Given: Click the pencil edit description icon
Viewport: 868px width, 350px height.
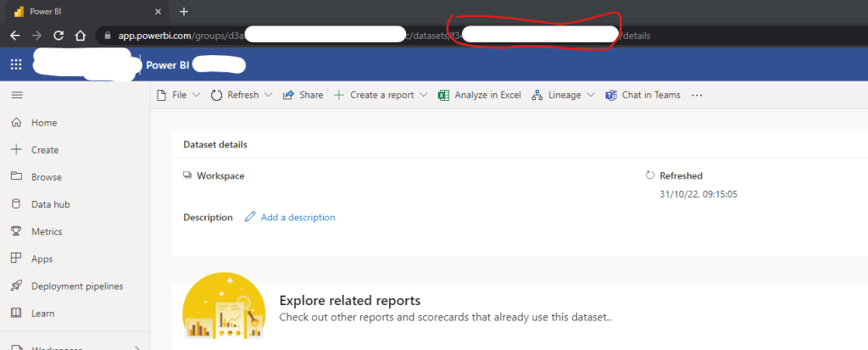Looking at the screenshot, I should pos(250,217).
